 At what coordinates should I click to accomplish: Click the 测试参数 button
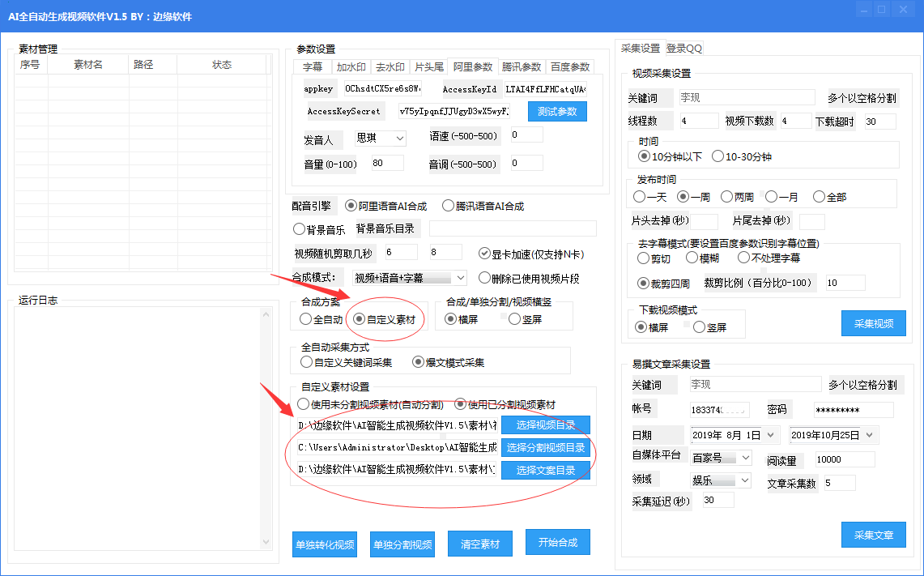click(x=557, y=112)
